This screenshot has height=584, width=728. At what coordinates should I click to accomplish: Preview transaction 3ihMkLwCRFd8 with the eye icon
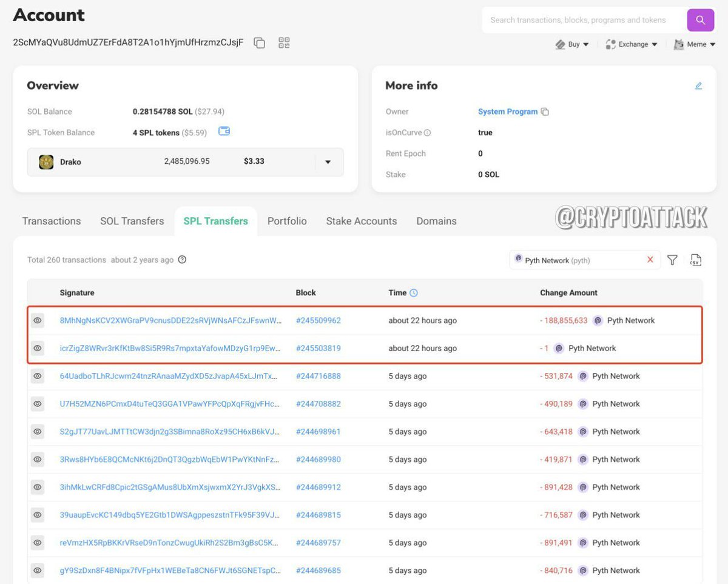[38, 487]
